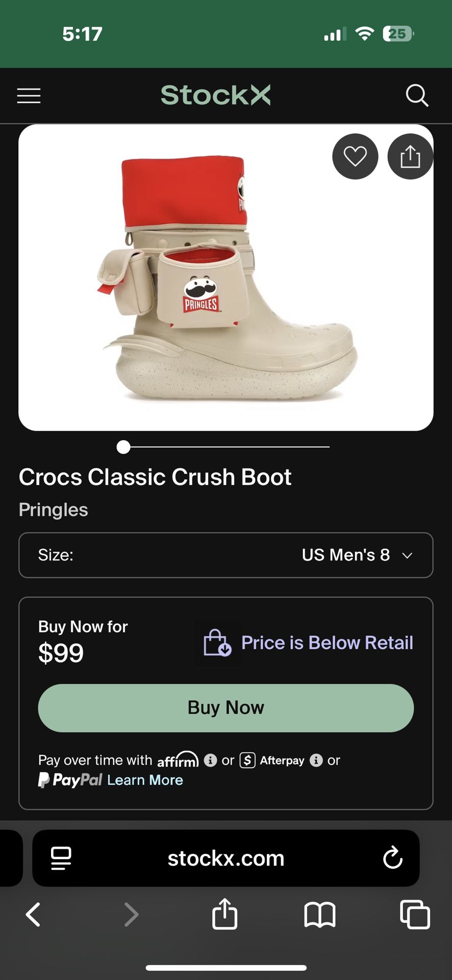Follow the PayPal Learn More link
The width and height of the screenshot is (452, 980).
point(145,780)
